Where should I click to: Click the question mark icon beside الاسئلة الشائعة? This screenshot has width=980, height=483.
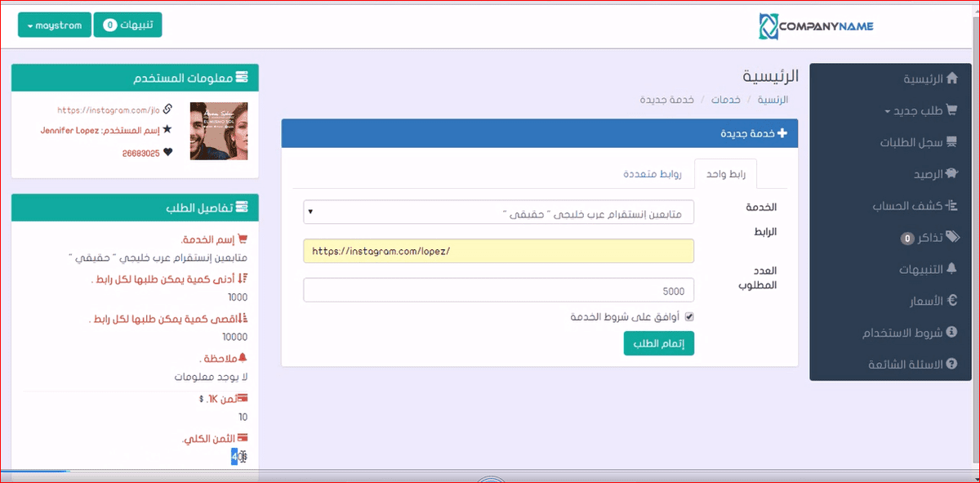click(951, 364)
